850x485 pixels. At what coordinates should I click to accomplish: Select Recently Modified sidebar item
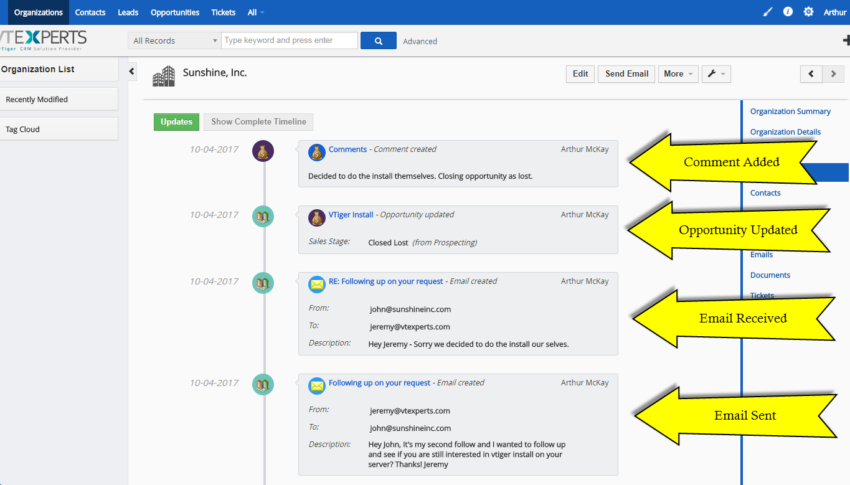(59, 99)
